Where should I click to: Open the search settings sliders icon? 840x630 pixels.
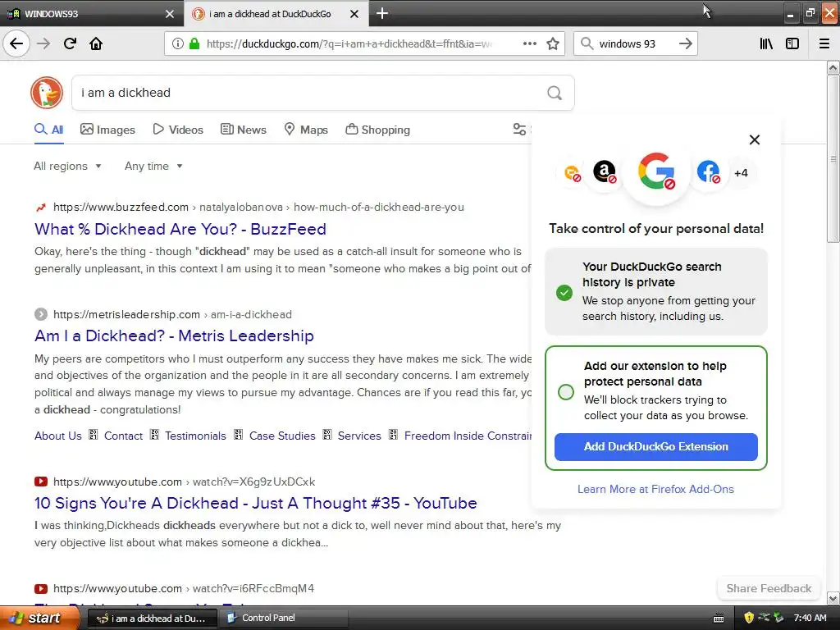pyautogui.click(x=519, y=129)
